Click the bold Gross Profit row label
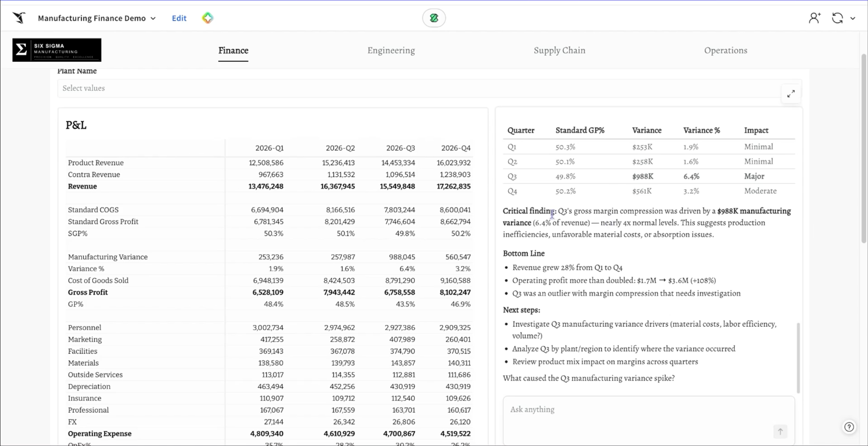Viewport: 868px width, 446px height. coord(88,292)
